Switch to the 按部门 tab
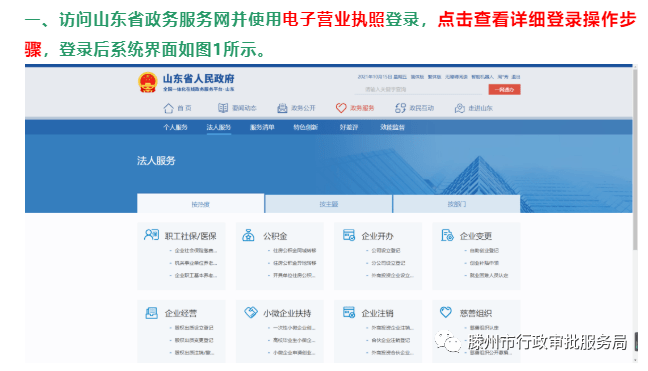 (x=457, y=204)
